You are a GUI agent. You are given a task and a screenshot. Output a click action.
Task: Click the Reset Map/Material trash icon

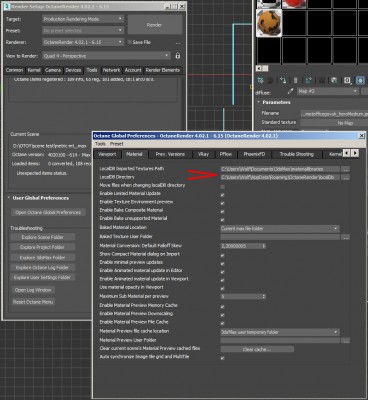pos(296,80)
